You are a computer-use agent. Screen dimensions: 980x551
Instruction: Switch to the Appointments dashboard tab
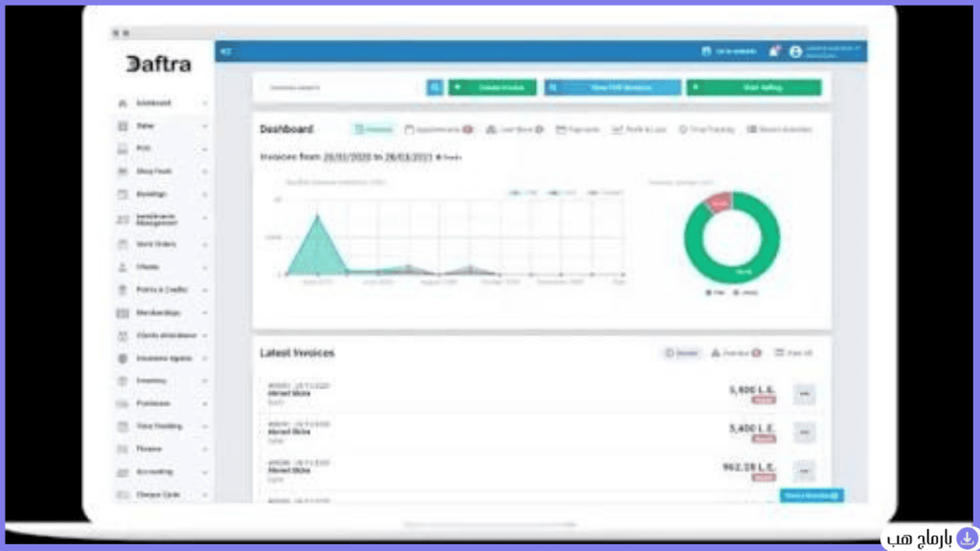point(438,129)
